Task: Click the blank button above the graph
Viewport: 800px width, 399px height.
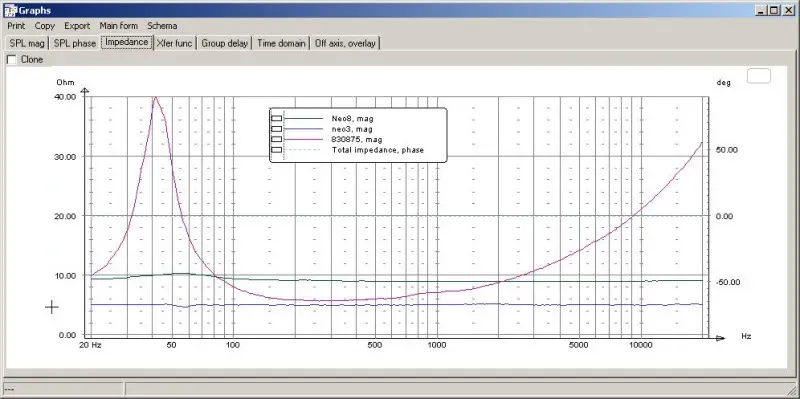Action: pos(759,76)
